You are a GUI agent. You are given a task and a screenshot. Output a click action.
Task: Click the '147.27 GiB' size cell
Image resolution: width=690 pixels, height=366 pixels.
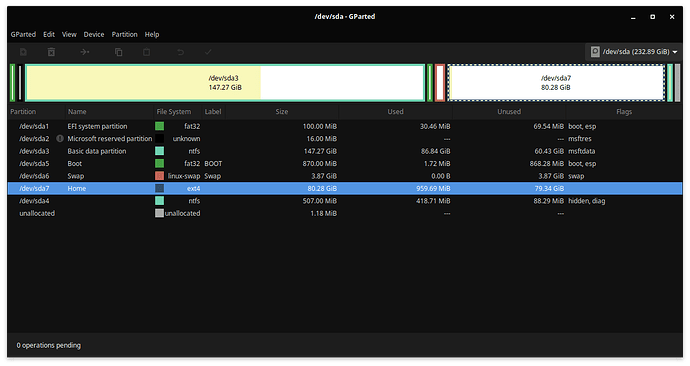pyautogui.click(x=320, y=151)
